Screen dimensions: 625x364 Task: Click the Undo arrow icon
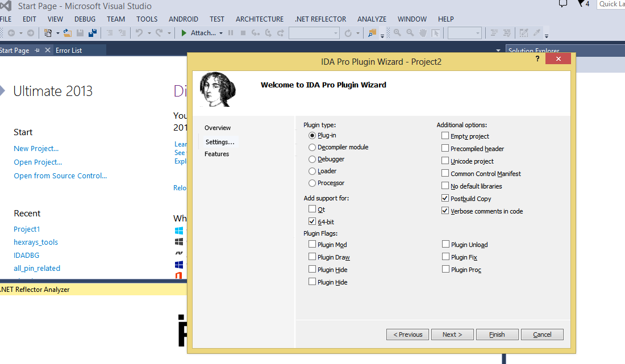click(139, 33)
